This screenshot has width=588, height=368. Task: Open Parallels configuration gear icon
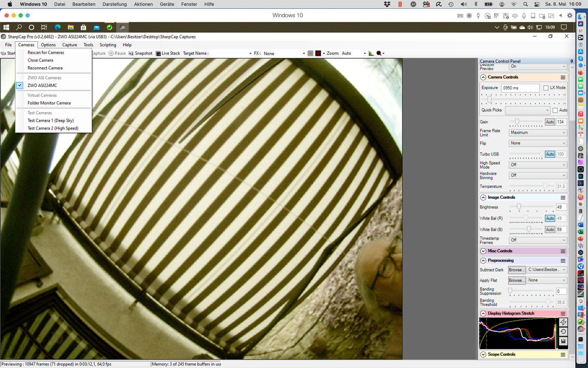point(570,15)
